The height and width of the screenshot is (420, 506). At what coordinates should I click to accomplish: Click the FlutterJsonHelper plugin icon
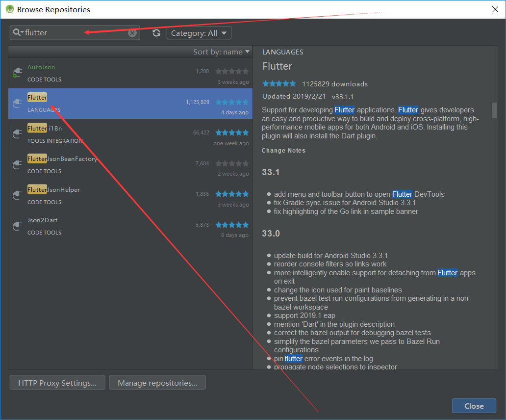tap(18, 195)
